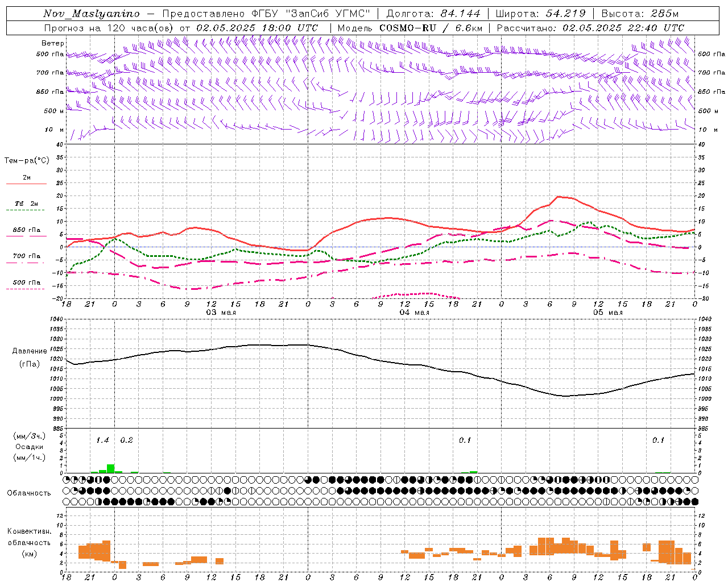The height and width of the screenshot is (582, 728).
Task: Click the station name Nov_Maslyanino in the header
Action: pos(92,14)
